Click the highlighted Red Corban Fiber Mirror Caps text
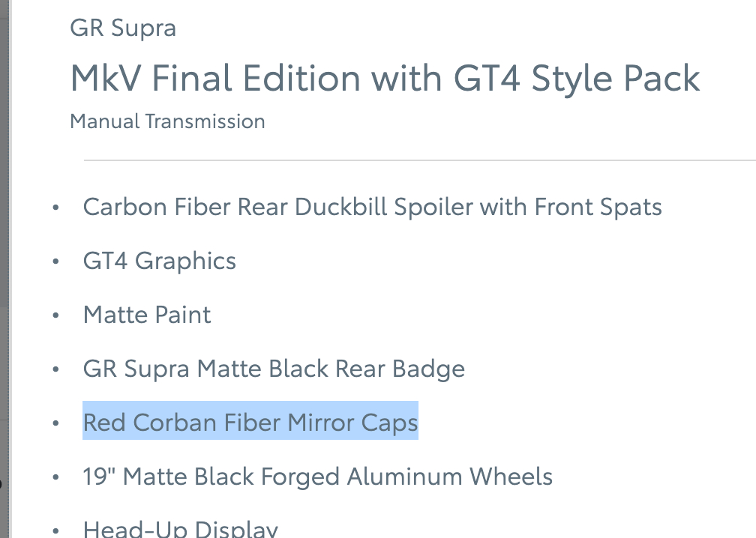Screen dimensions: 756x538 250,423
